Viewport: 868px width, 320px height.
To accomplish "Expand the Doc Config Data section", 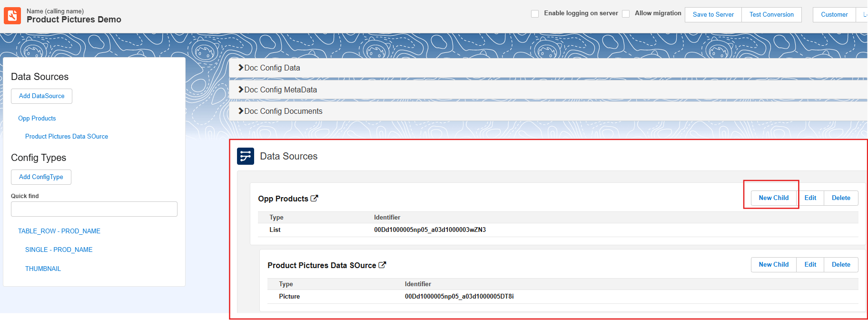I will [x=269, y=68].
